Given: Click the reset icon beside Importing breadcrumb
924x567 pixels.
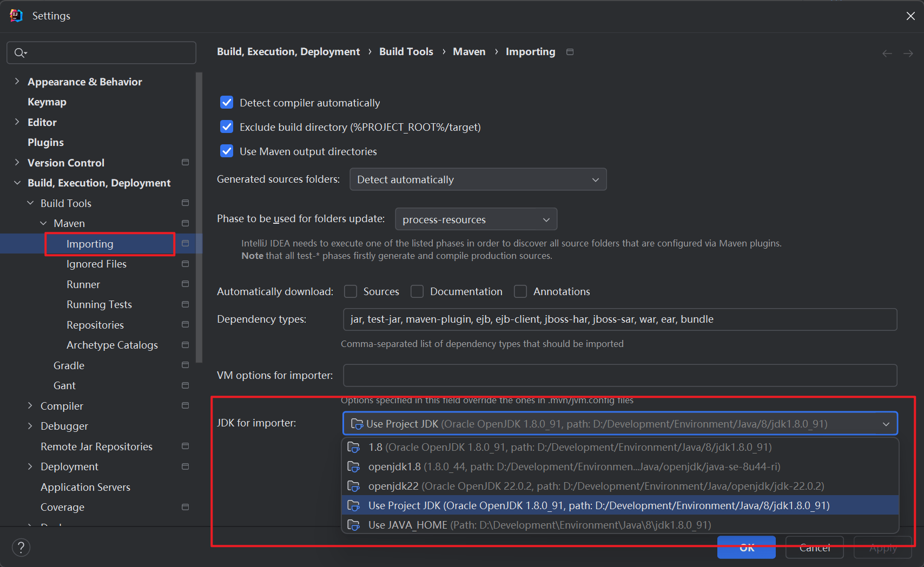Looking at the screenshot, I should coord(570,51).
